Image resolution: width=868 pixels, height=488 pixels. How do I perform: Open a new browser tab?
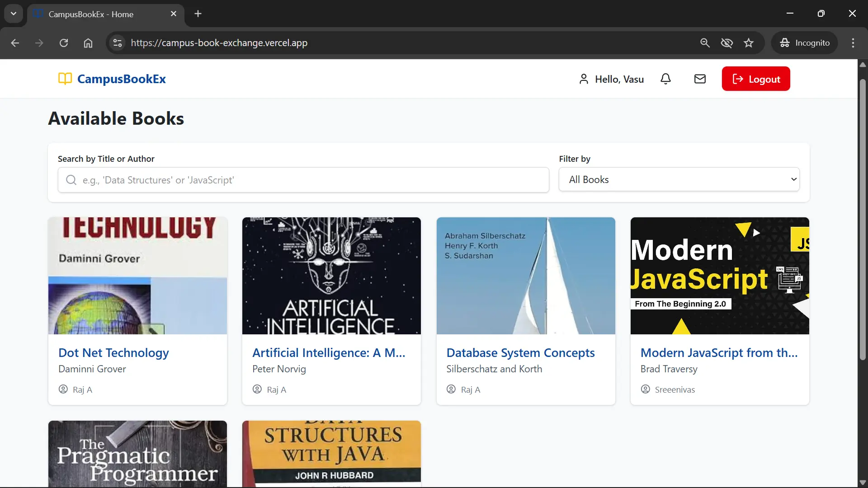pyautogui.click(x=198, y=14)
